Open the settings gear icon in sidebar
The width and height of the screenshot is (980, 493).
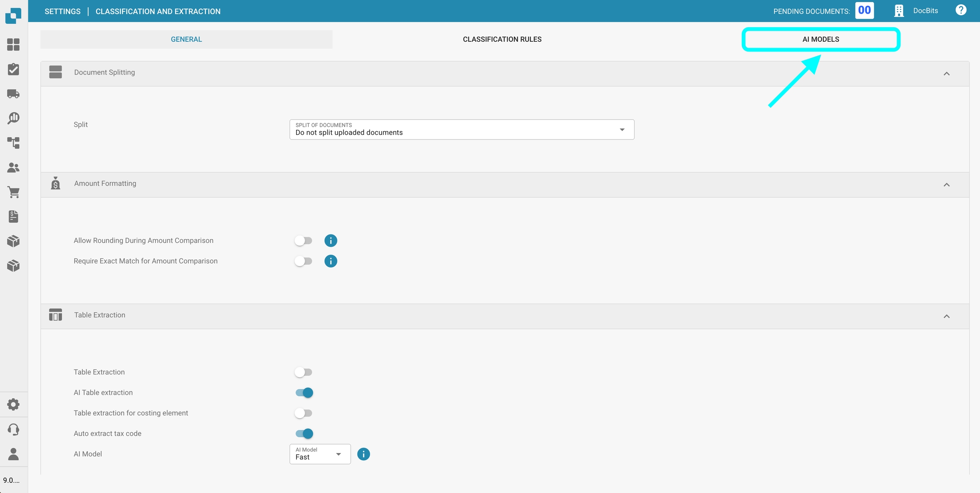[13, 404]
